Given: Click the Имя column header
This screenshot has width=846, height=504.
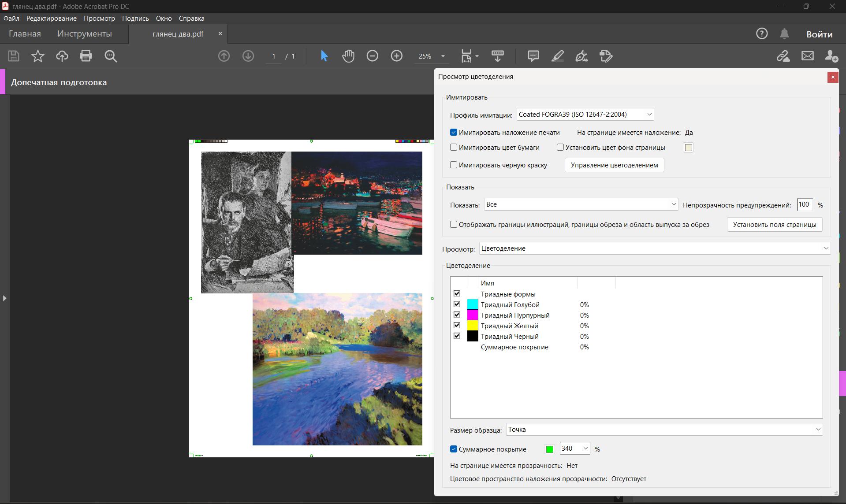Looking at the screenshot, I should [x=528, y=283].
